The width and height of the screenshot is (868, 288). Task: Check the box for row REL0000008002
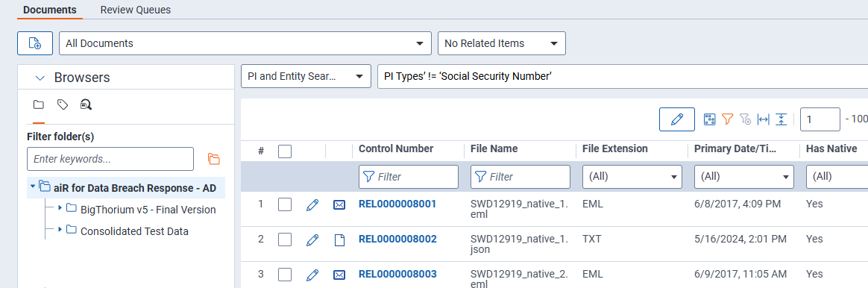tap(285, 240)
